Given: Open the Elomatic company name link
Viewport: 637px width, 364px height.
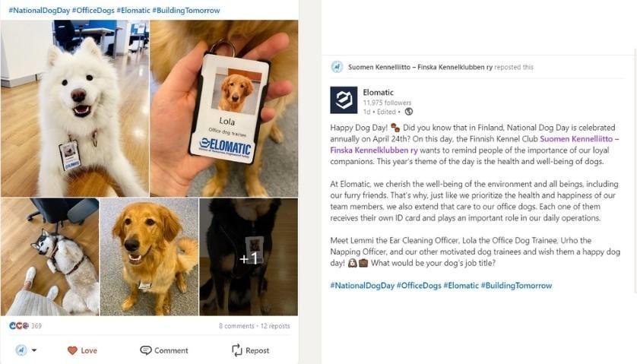Looking at the screenshot, I should (379, 92).
